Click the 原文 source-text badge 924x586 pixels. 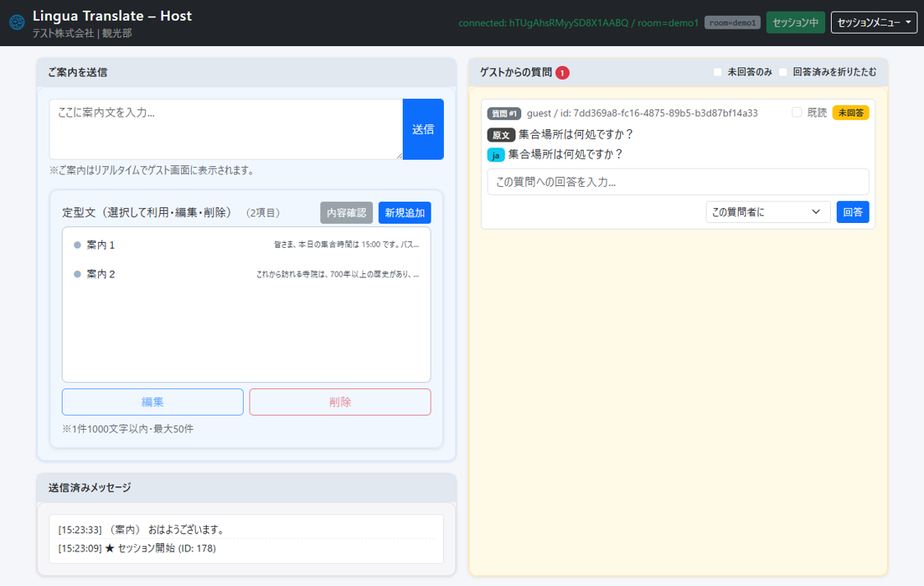click(502, 134)
